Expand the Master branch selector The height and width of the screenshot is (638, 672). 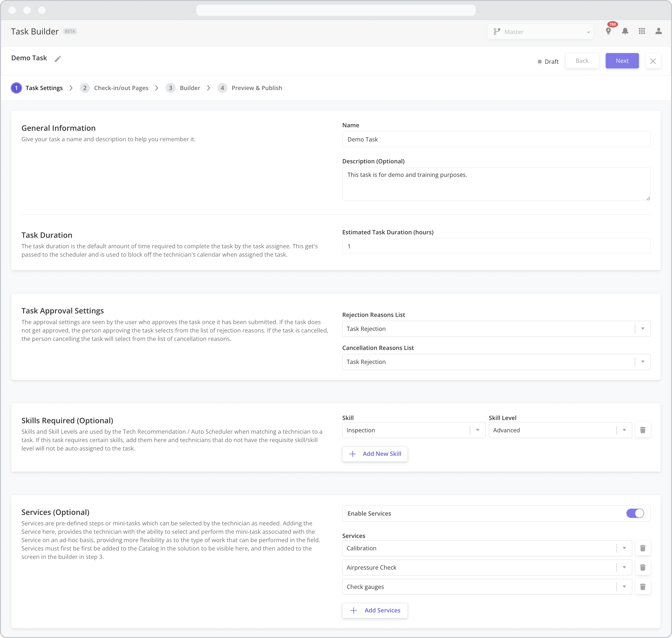pyautogui.click(x=588, y=32)
